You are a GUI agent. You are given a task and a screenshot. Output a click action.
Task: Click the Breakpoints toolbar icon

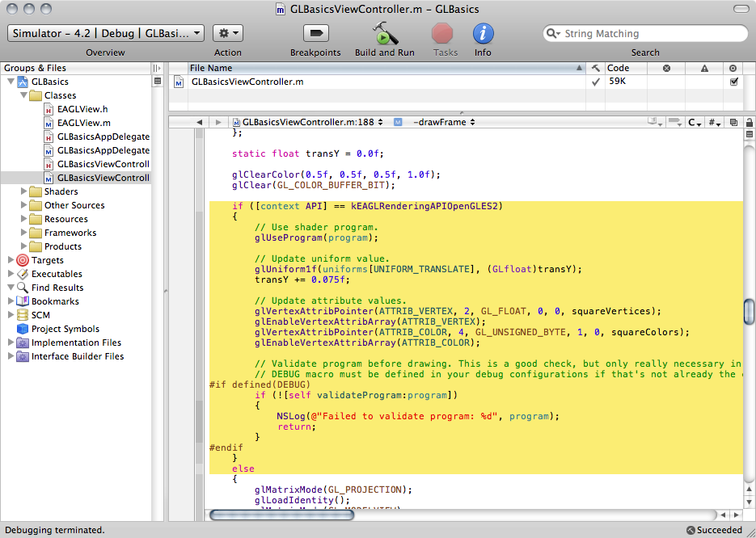coord(316,33)
